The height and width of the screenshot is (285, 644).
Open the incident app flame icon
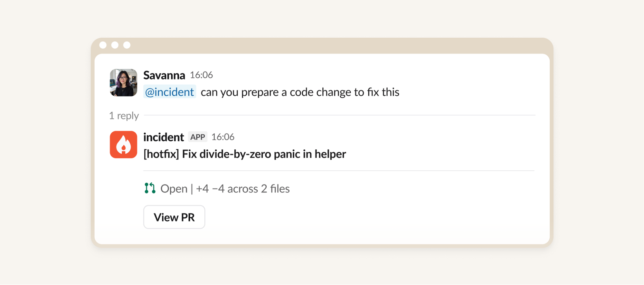click(123, 145)
